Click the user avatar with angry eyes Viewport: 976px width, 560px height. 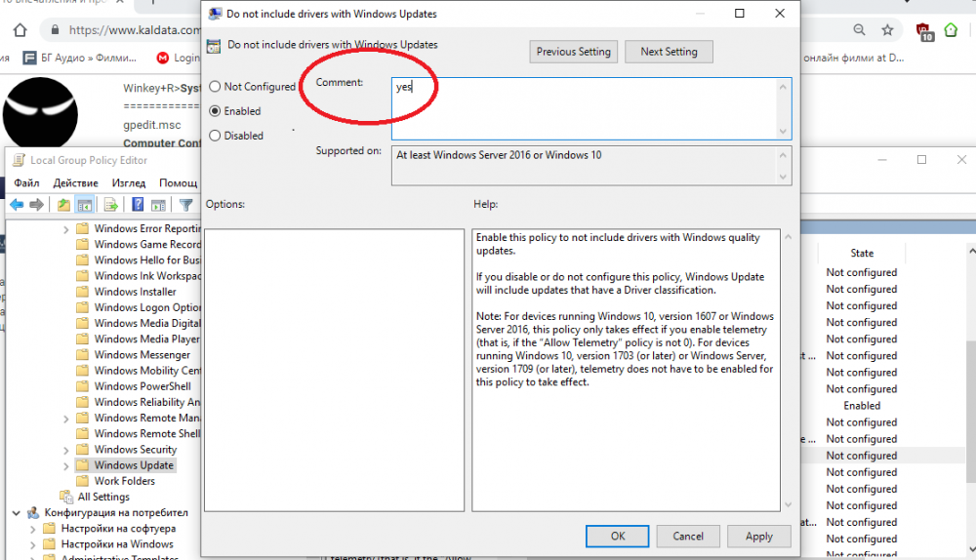40,112
